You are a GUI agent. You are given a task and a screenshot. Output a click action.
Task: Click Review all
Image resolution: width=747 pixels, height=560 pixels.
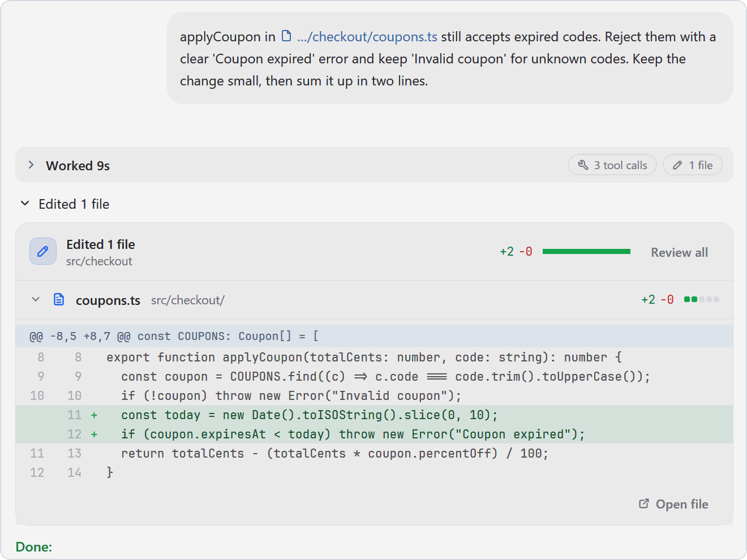pos(679,252)
